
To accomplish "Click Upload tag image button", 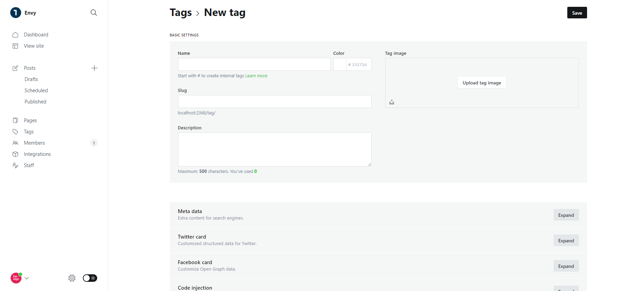I will coord(482,83).
